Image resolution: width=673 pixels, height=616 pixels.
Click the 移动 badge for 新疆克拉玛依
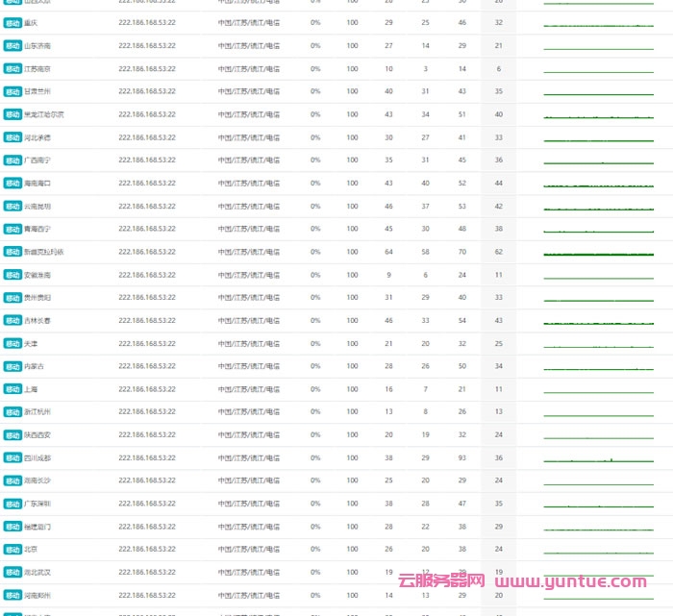coord(12,252)
